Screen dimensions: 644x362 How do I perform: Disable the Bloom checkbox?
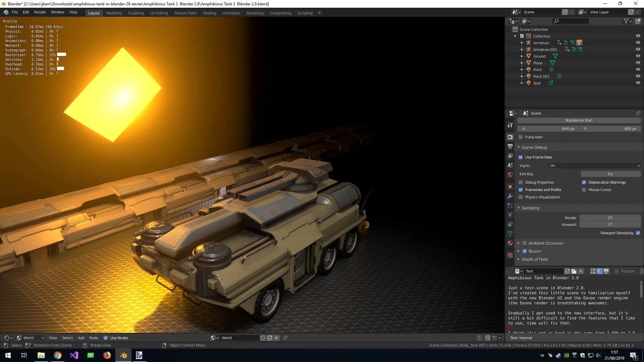525,251
